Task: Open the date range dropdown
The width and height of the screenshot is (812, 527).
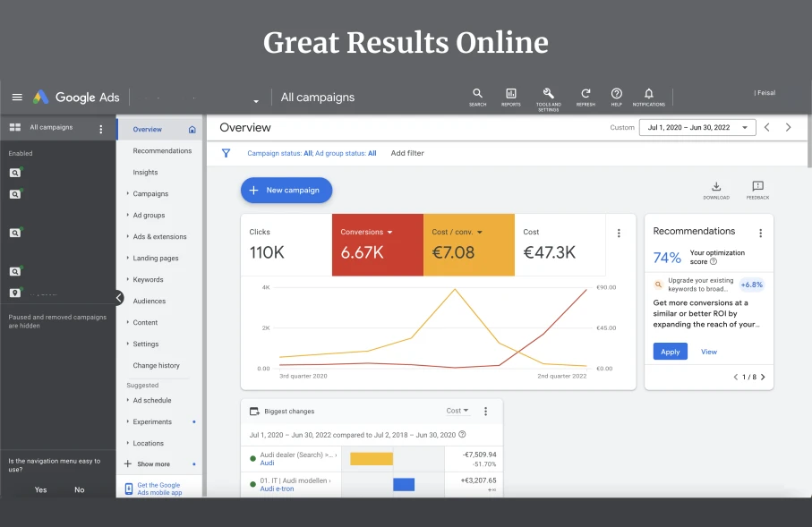Action: pyautogui.click(x=697, y=127)
